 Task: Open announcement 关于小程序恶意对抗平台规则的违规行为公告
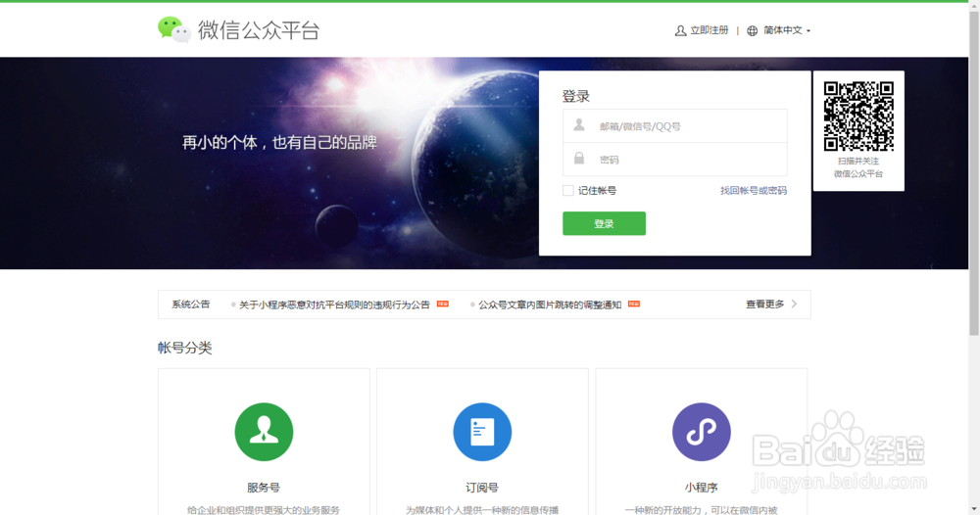[x=334, y=304]
